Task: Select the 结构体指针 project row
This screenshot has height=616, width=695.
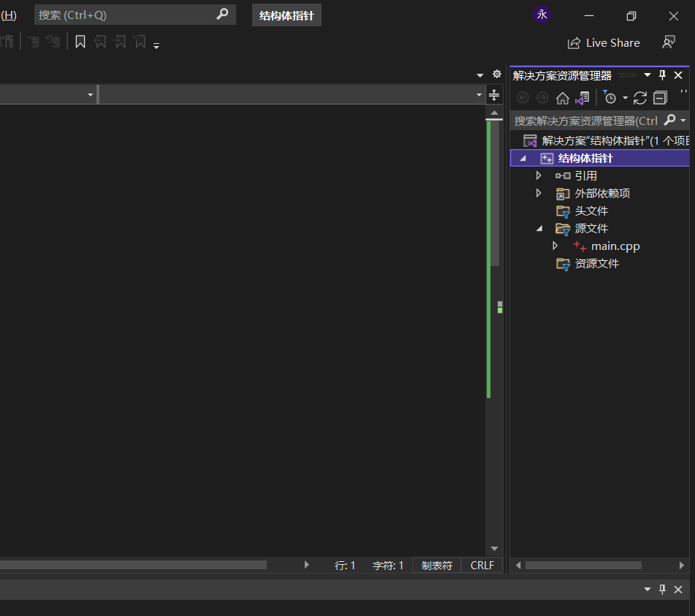Action: [x=600, y=159]
